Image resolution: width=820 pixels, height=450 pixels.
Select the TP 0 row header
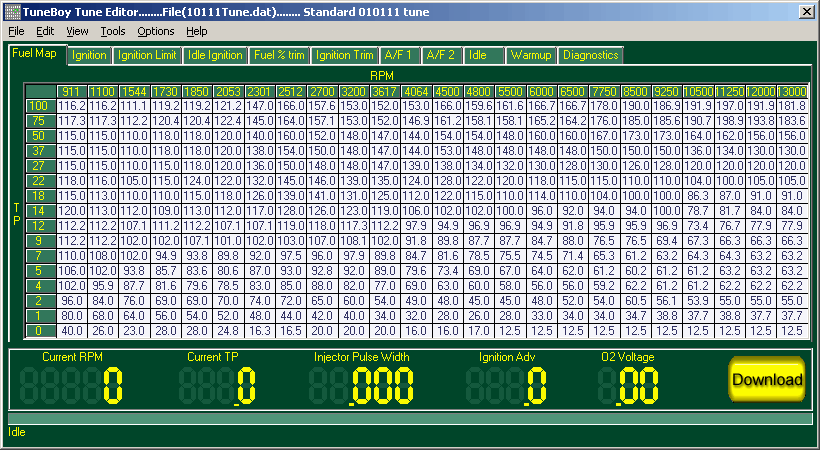coord(40,331)
